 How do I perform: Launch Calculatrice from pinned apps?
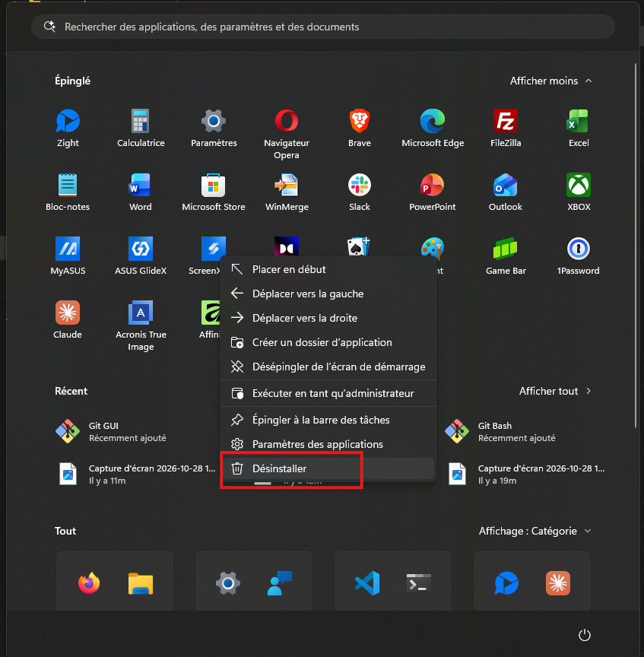[141, 128]
